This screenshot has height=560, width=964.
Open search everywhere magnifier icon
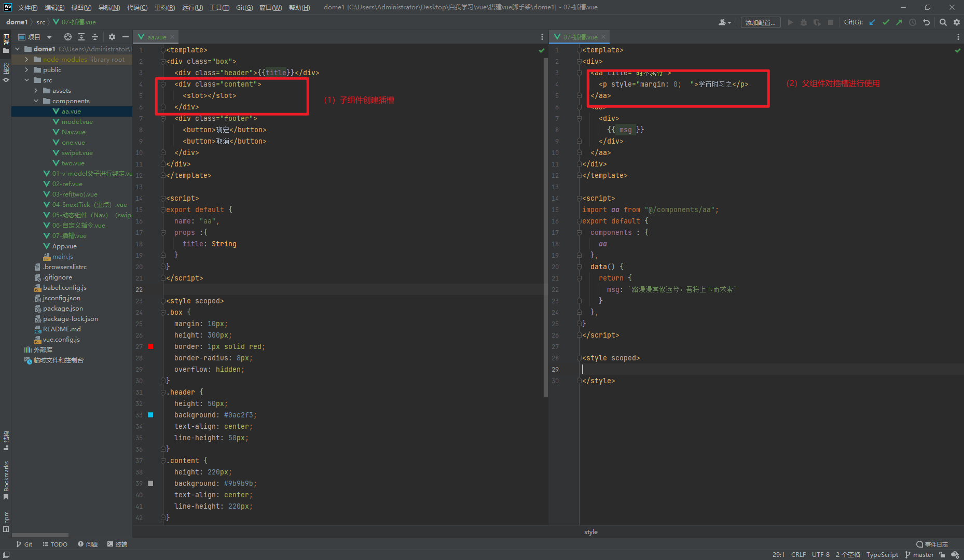943,22
